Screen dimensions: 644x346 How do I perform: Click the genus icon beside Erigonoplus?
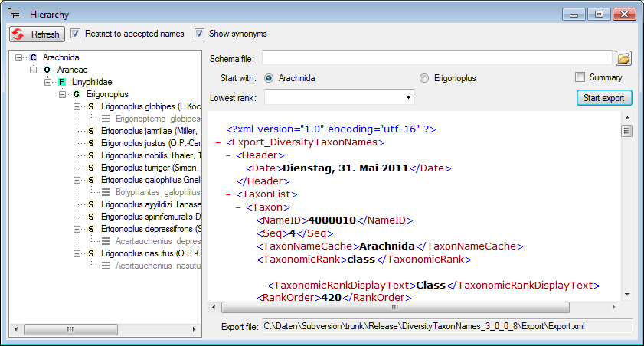pos(77,94)
